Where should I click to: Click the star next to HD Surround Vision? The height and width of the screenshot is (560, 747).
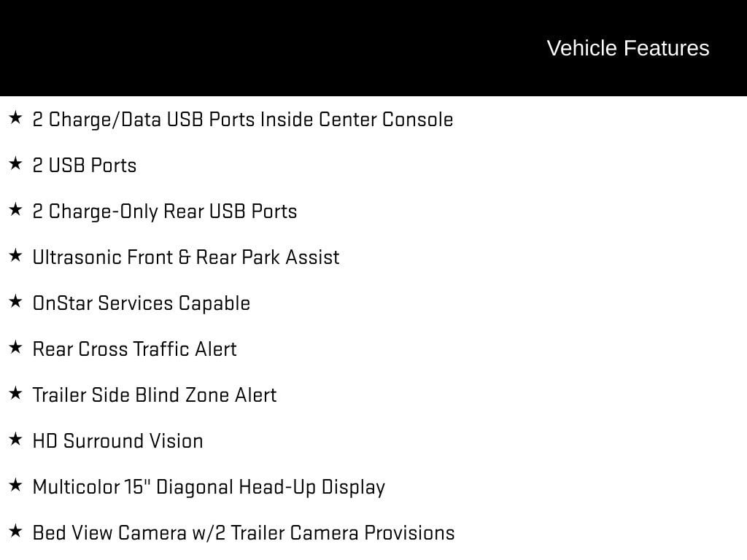pos(15,439)
